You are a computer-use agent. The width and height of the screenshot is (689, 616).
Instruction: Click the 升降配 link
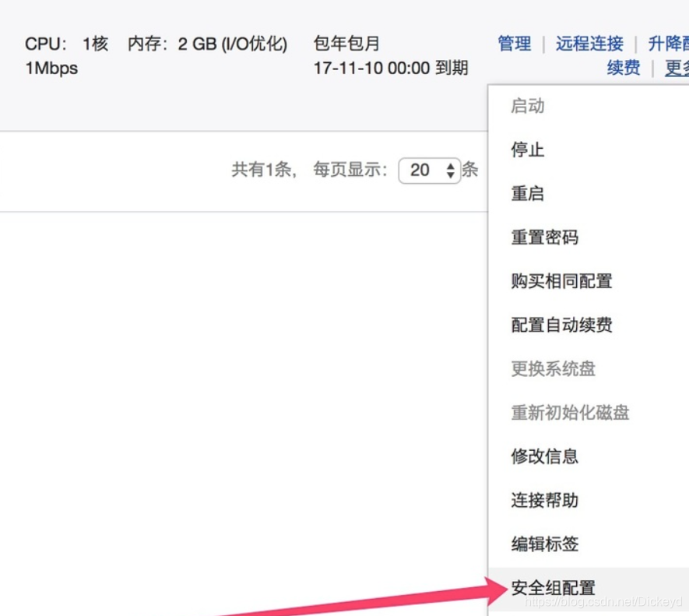point(668,44)
